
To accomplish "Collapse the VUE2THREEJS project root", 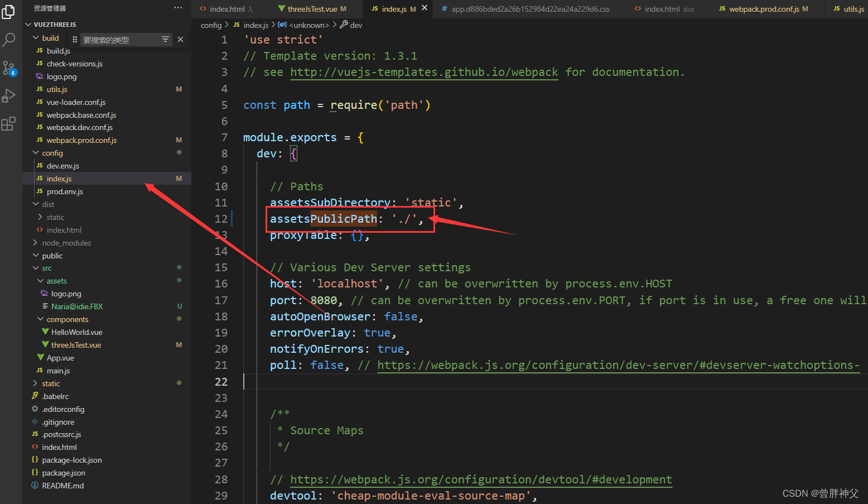I will (x=55, y=25).
